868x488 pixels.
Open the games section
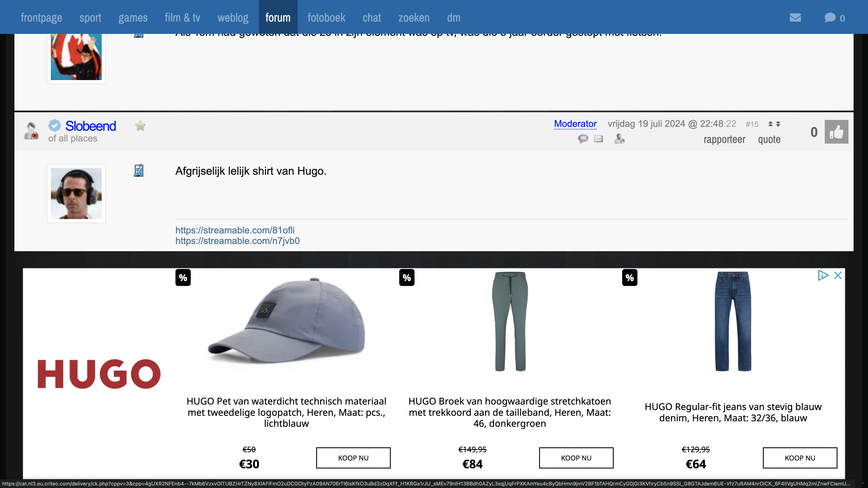click(x=133, y=18)
